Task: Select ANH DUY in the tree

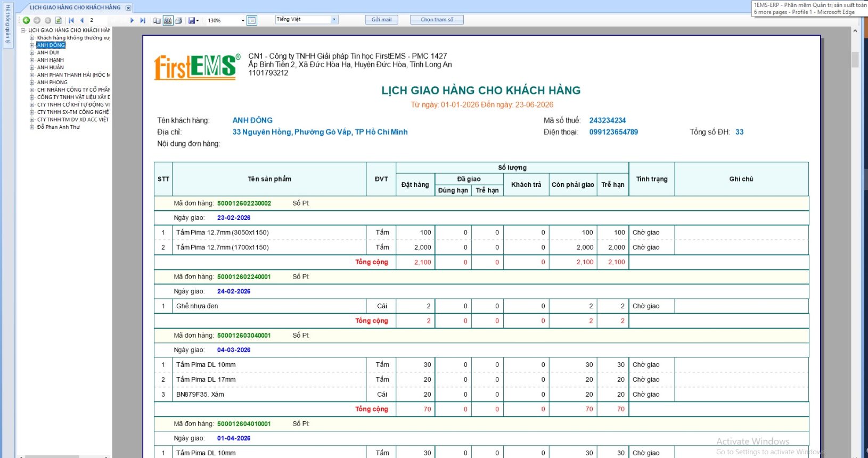Action: click(x=48, y=53)
